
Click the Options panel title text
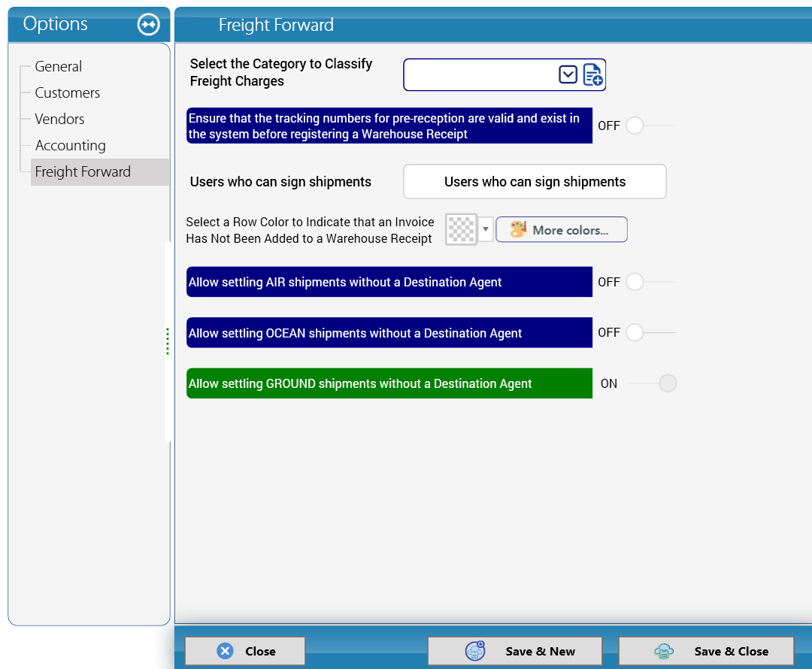tap(56, 24)
